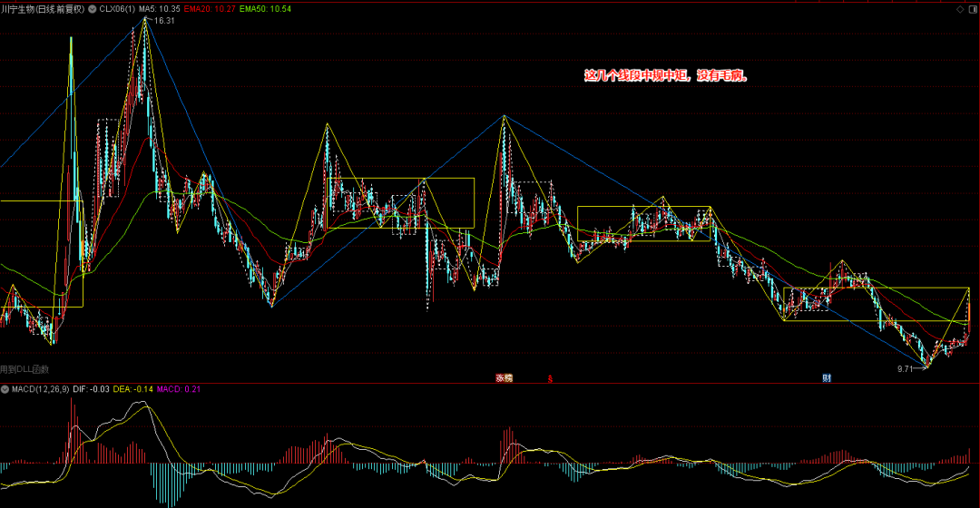
Task: Click the red S signal marker
Action: [x=550, y=378]
